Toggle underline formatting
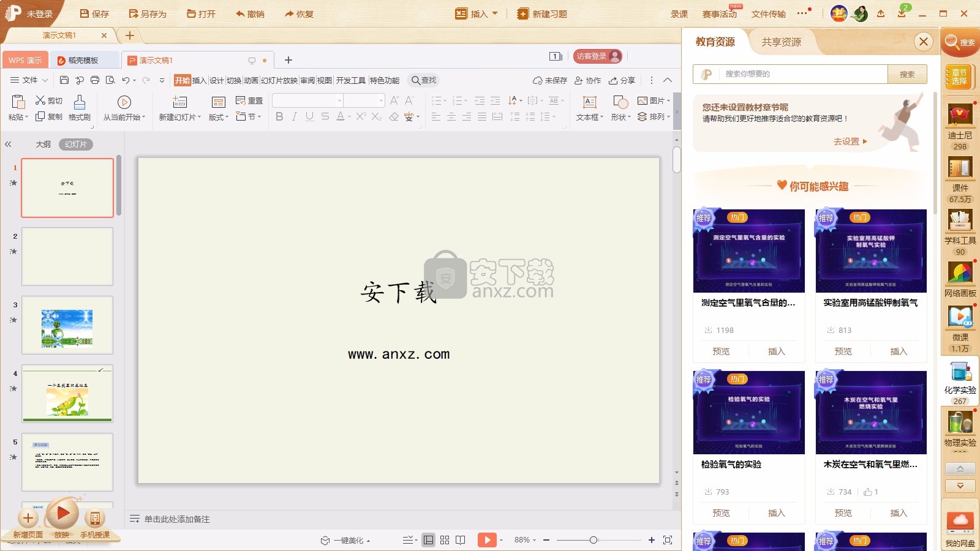This screenshot has width=980, height=551. [309, 116]
